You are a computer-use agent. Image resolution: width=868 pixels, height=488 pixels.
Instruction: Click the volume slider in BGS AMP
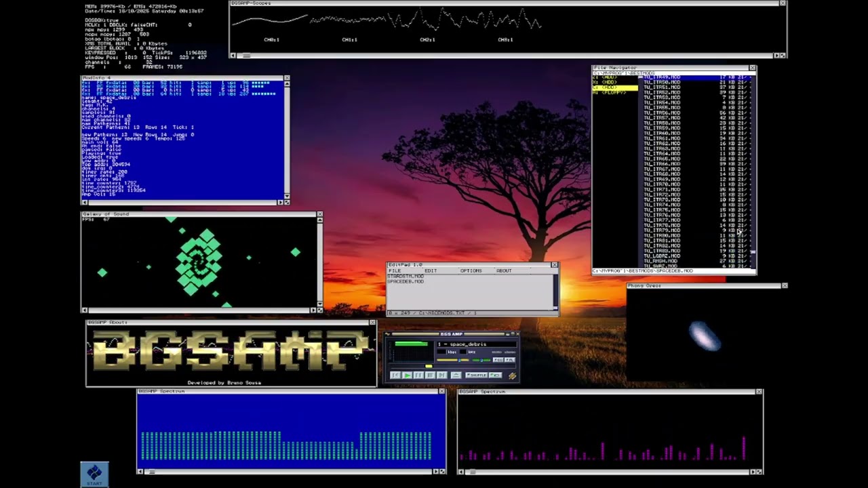click(453, 360)
